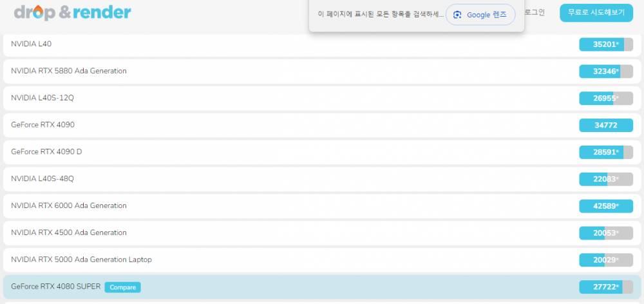This screenshot has height=304, width=644.
Task: Click the 무료로 시도해보기 button
Action: [x=596, y=12]
